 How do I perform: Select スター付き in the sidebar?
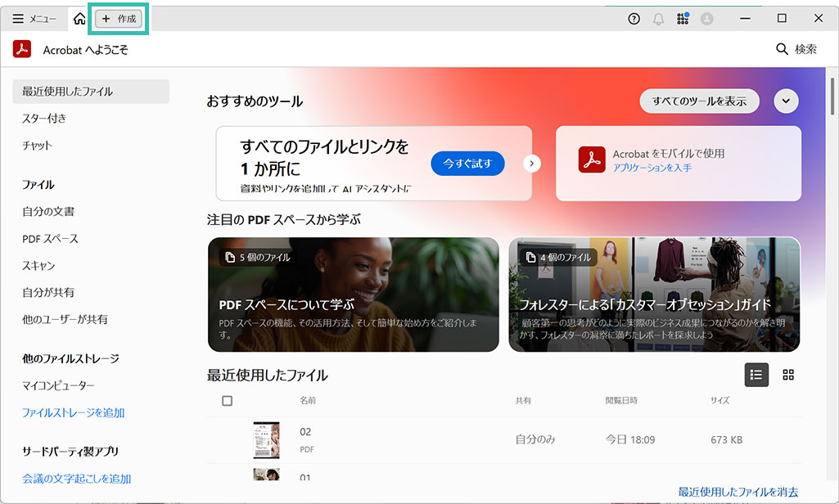(44, 119)
